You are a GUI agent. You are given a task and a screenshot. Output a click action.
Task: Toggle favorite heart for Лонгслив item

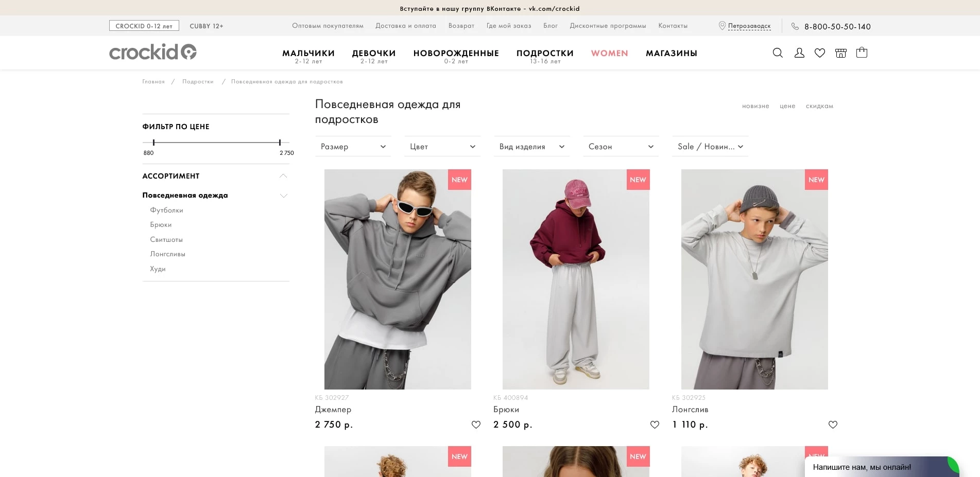833,425
